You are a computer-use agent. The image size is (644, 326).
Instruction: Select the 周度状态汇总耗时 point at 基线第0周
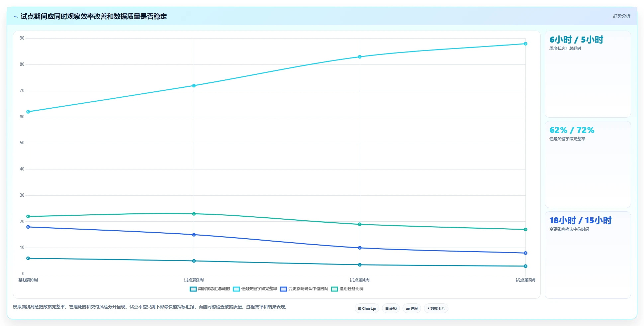pyautogui.click(x=28, y=258)
